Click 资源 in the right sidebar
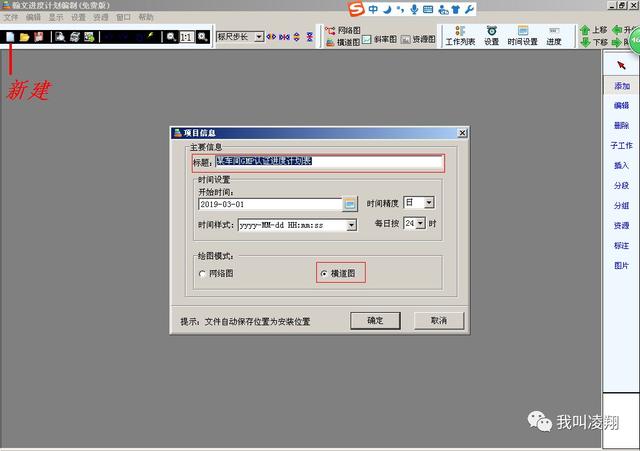 point(622,226)
